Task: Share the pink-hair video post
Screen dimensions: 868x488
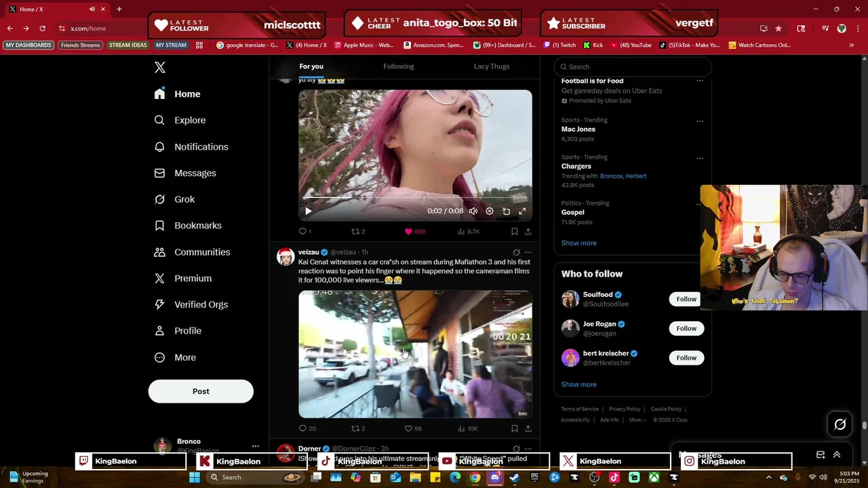Action: point(528,231)
